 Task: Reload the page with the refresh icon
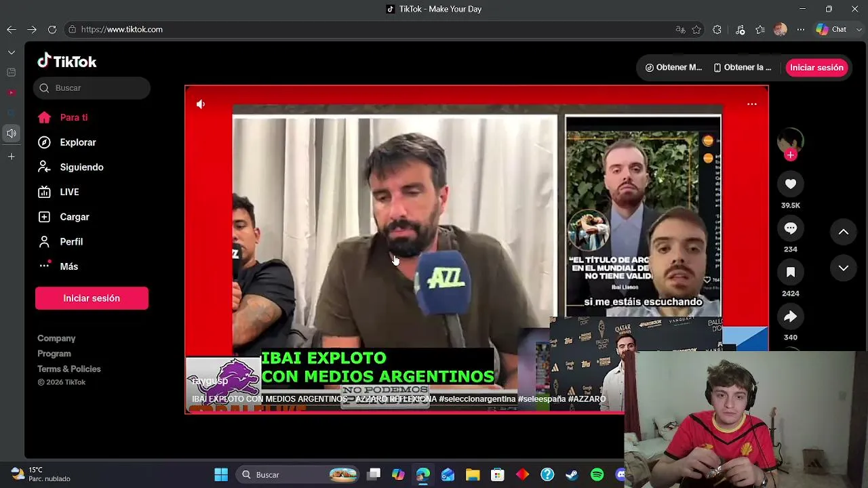click(52, 29)
